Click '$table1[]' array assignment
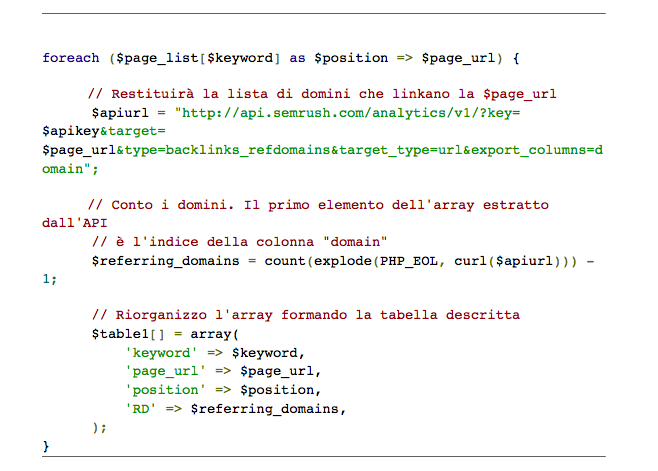Image resolution: width=658 pixels, height=471 pixels. (x=128, y=334)
